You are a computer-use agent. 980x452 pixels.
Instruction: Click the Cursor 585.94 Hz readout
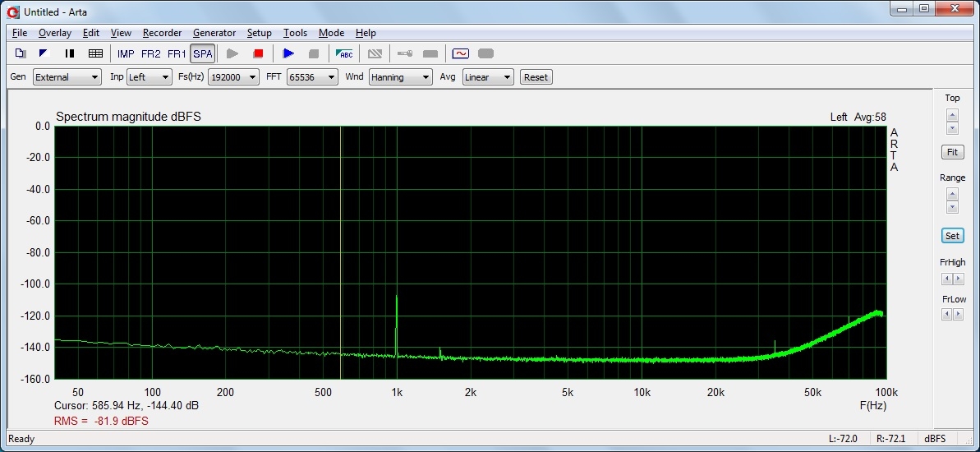(x=127, y=406)
